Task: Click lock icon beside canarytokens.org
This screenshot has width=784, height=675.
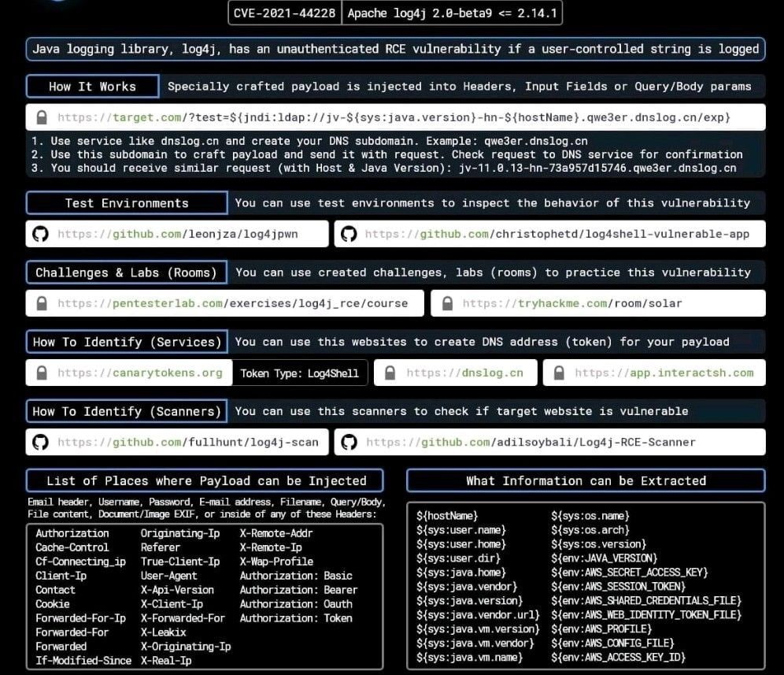Action: [42, 373]
